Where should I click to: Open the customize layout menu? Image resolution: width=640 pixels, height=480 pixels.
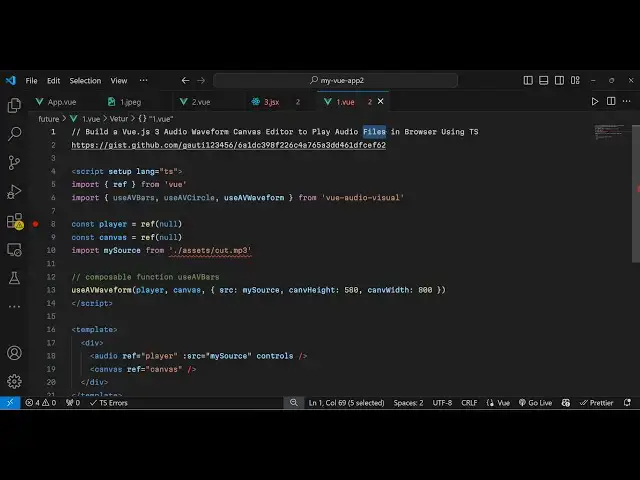(x=575, y=80)
